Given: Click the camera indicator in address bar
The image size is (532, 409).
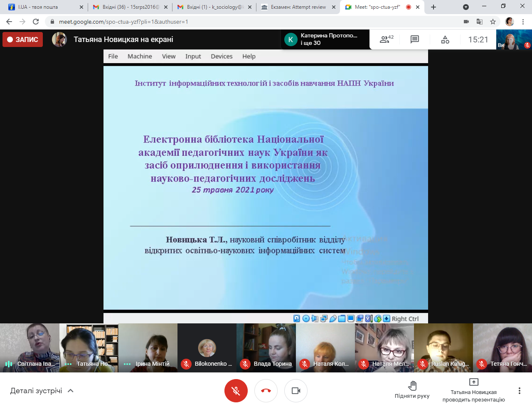Looking at the screenshot, I should pos(466,22).
